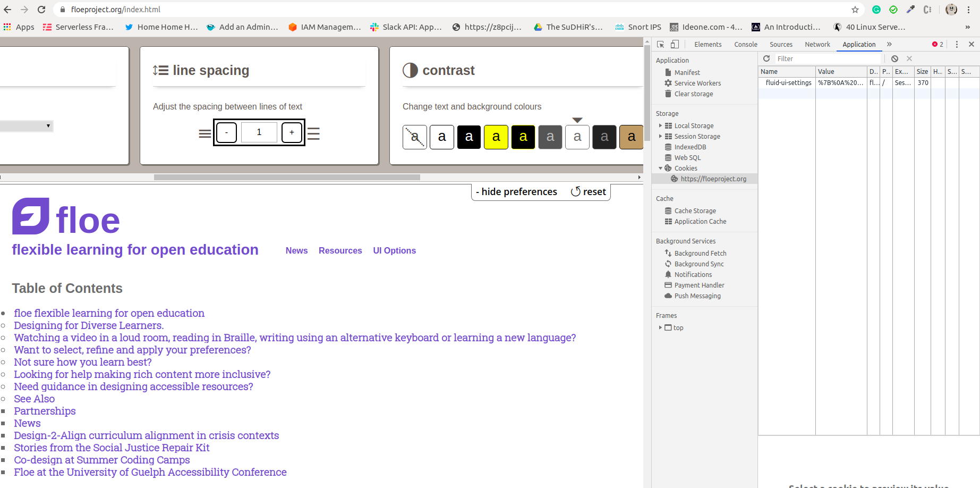Expand the Session Storage tree item
The width and height of the screenshot is (980, 488).
click(x=660, y=137)
